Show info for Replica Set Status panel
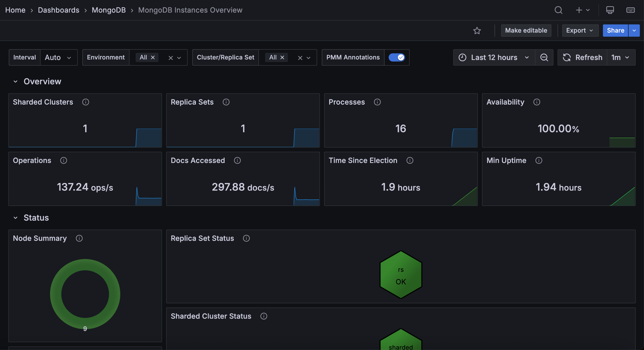This screenshot has width=644, height=350. coord(246,238)
